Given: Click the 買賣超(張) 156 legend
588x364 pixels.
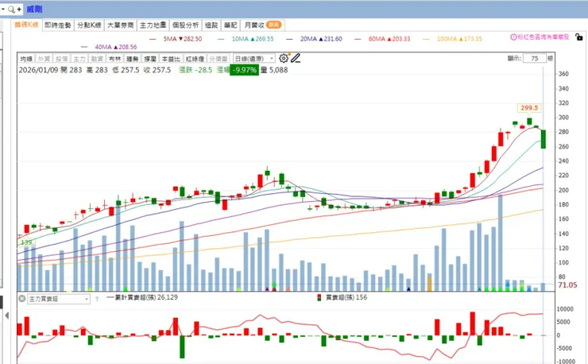Looking at the screenshot, I should [x=346, y=297].
